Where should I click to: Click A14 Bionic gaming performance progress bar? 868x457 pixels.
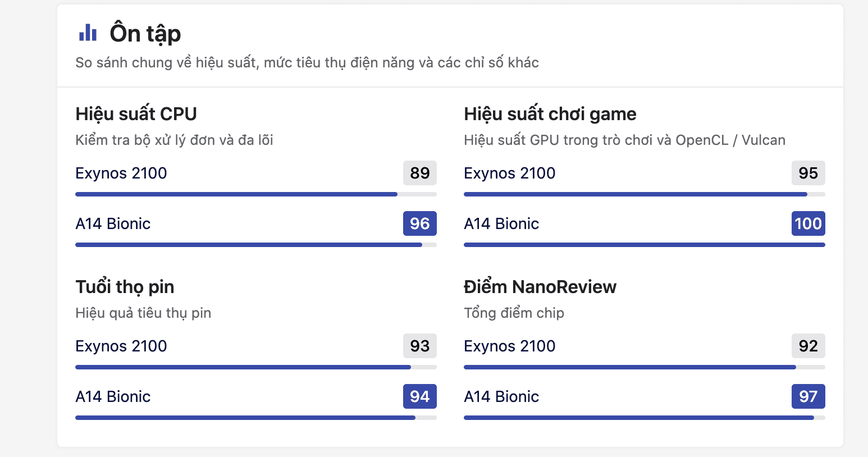coord(644,245)
